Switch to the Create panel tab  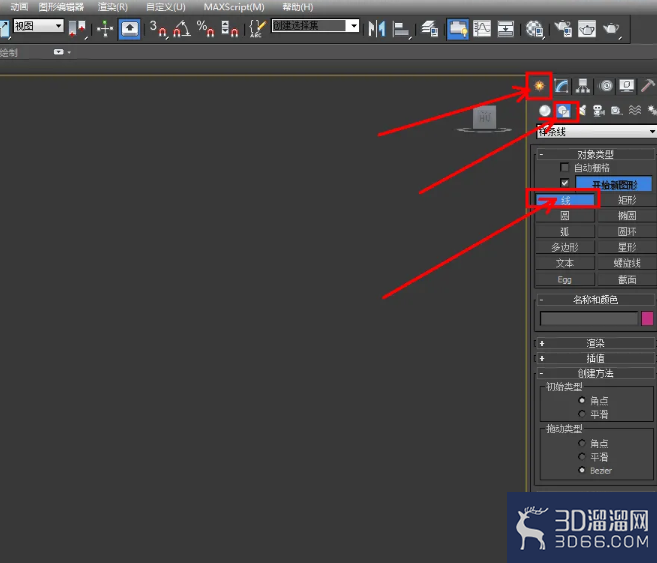click(x=539, y=86)
